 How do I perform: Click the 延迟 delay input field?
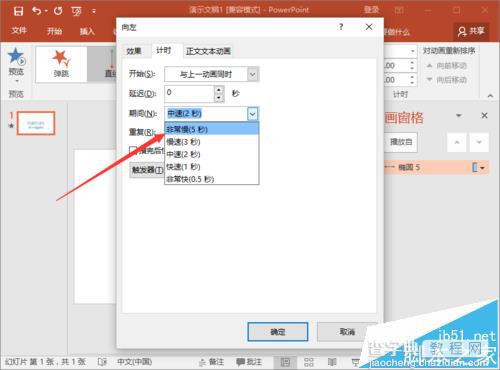189,93
